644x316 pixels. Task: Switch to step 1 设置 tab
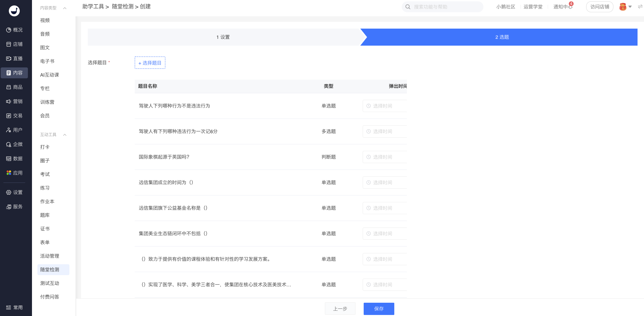pos(223,37)
